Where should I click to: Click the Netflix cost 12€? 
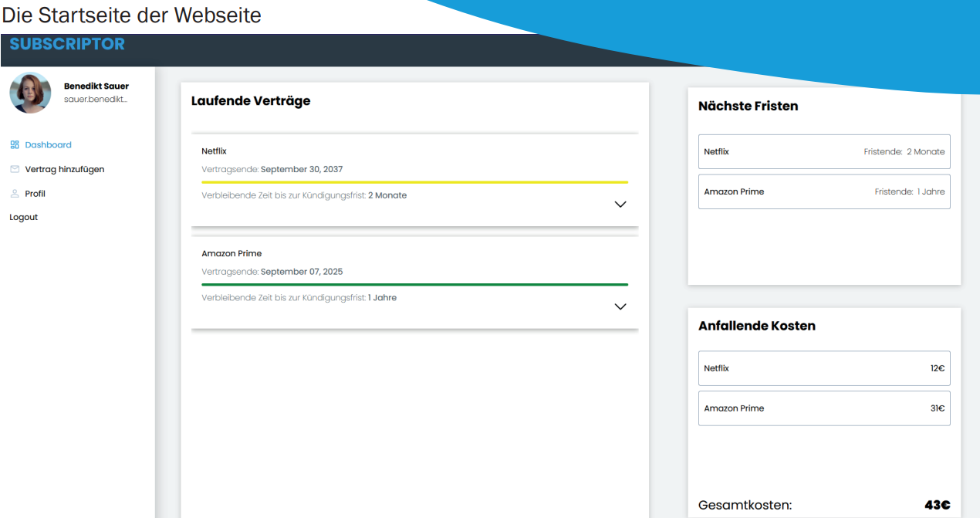938,368
